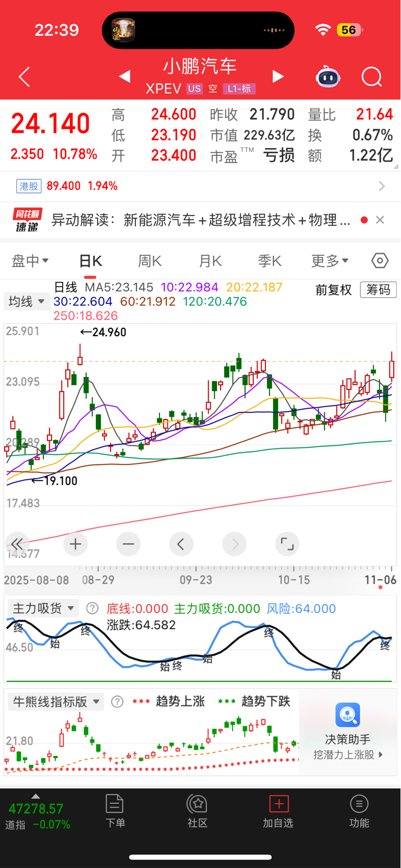Tap the 19.100 low marker
This screenshot has width=401, height=868.
coord(55,481)
